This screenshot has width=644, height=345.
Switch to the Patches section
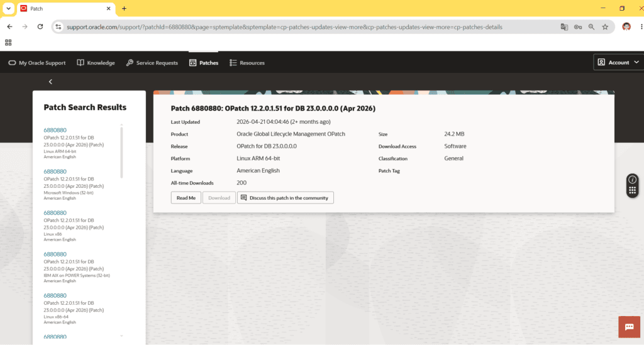(204, 63)
